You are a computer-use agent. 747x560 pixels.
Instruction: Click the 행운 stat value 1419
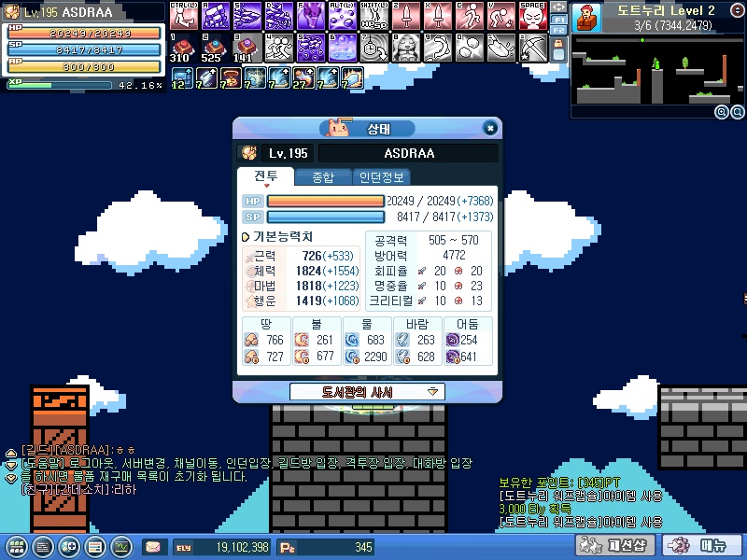pos(308,301)
